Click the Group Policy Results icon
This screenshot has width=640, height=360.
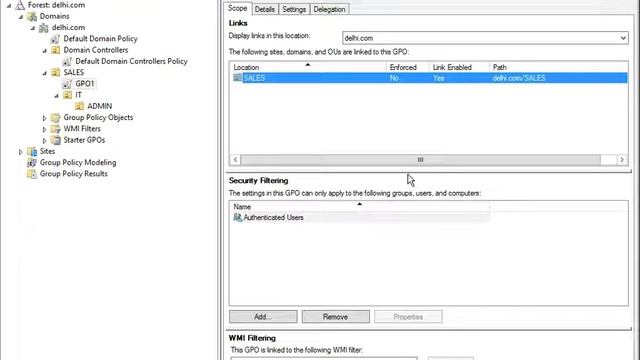tap(32, 174)
